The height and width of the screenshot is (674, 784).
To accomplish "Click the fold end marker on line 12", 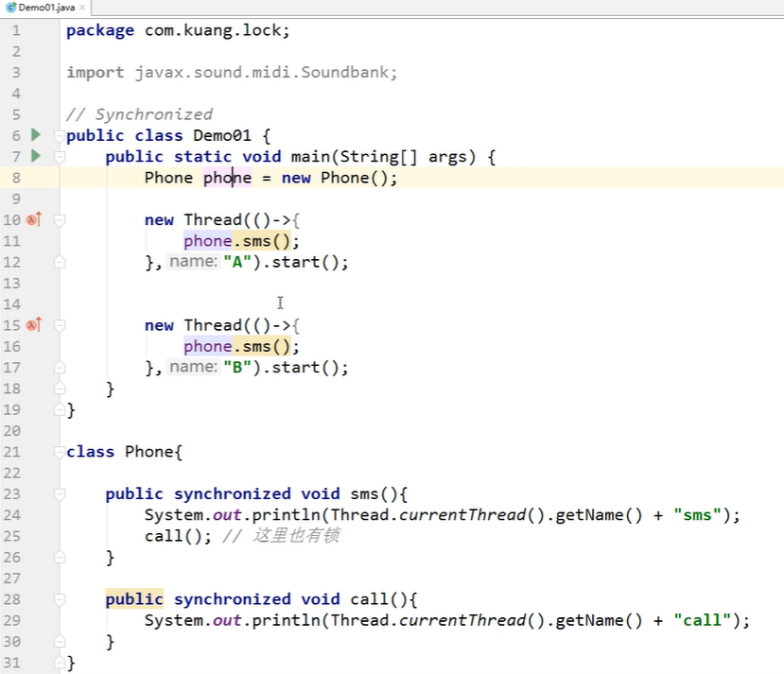I will tap(59, 262).
